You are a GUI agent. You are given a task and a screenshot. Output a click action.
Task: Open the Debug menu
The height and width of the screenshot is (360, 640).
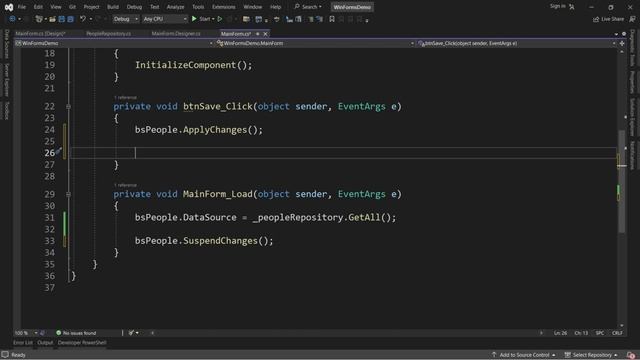pos(134,7)
